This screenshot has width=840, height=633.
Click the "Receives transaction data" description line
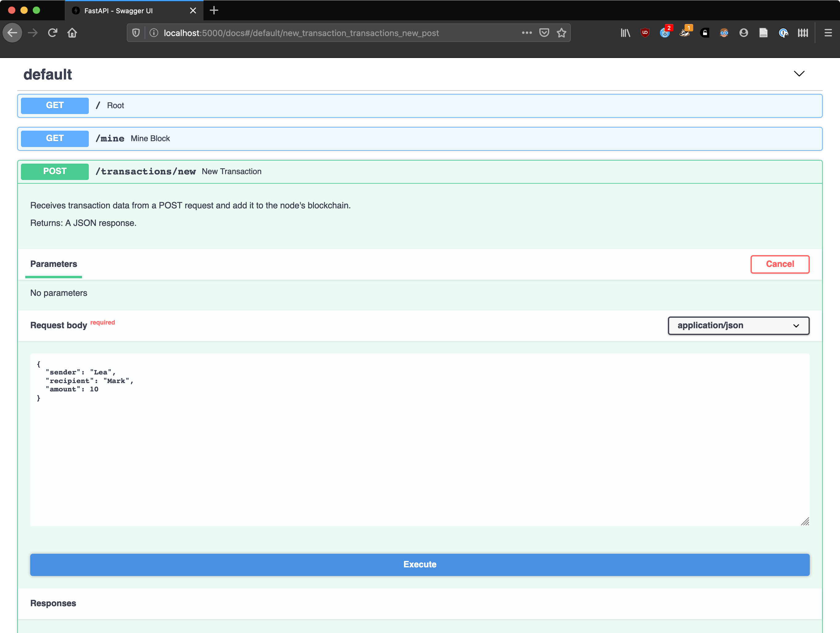point(190,206)
